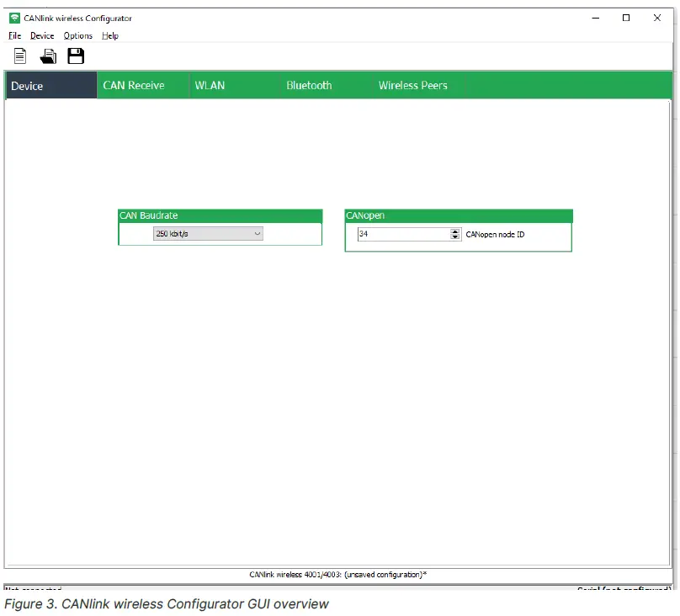Expand the CAN Baudrate 250 kbit/s dropdown
Image resolution: width=680 pixels, height=616 pixels.
point(208,234)
